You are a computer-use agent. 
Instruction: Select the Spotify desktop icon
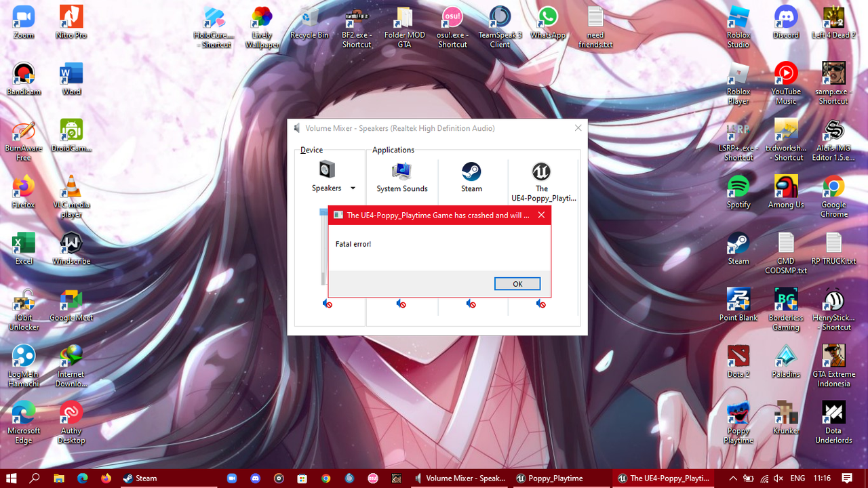coord(738,192)
